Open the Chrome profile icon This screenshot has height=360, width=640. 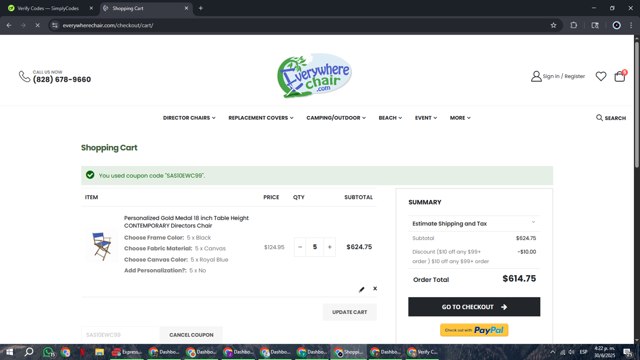[x=616, y=25]
